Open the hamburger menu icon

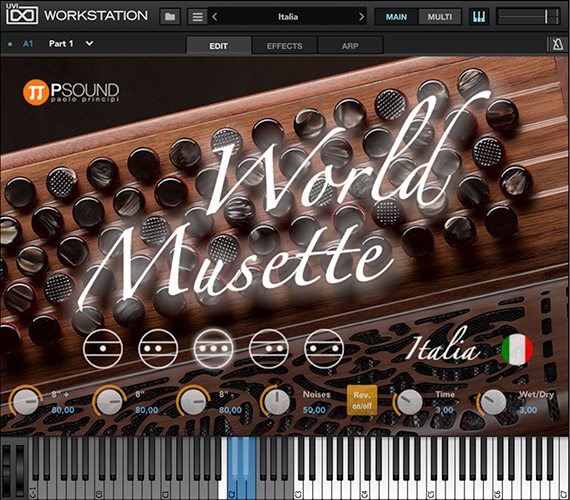click(x=197, y=17)
